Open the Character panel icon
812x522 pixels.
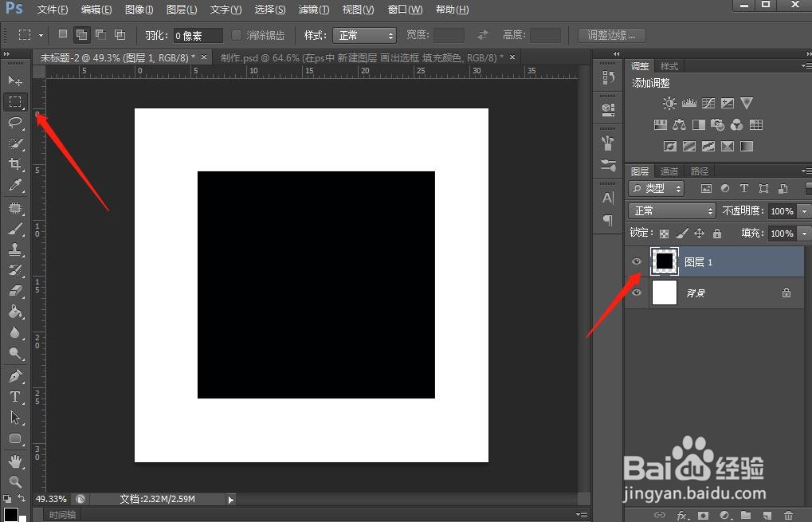coord(608,198)
